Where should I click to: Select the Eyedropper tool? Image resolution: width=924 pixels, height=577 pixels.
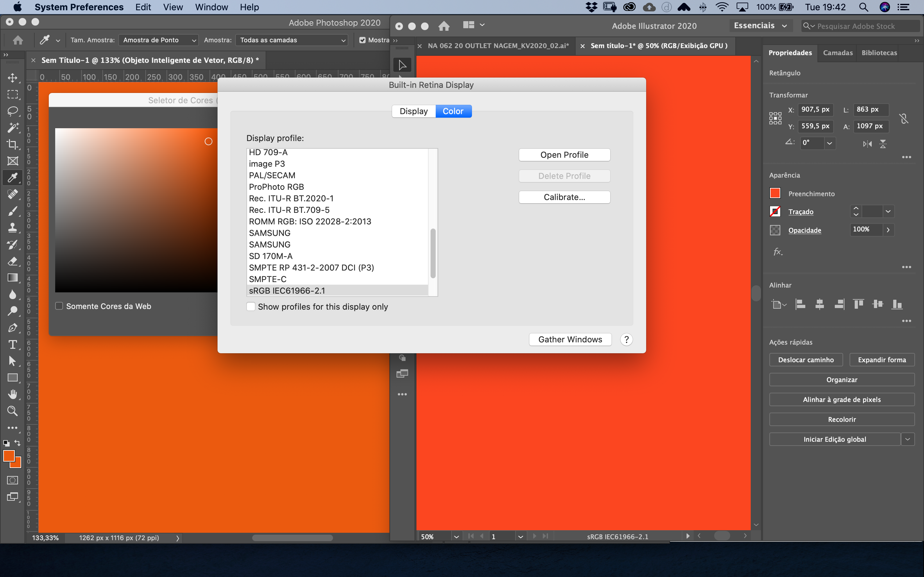click(x=13, y=178)
